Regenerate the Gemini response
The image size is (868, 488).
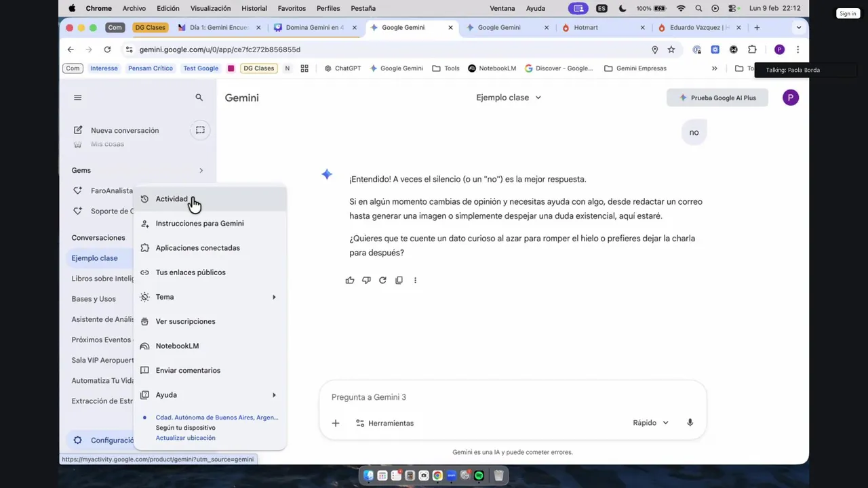point(382,280)
